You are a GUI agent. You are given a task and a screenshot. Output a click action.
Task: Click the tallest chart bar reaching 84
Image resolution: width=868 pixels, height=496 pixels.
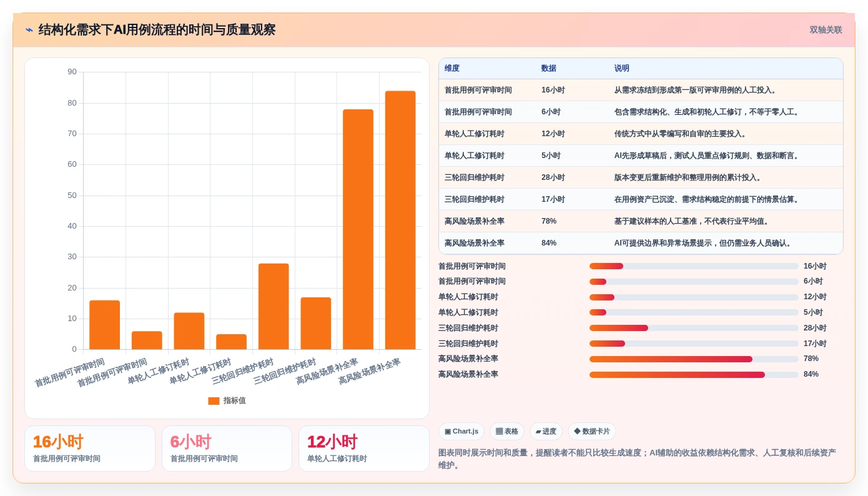pyautogui.click(x=400, y=220)
